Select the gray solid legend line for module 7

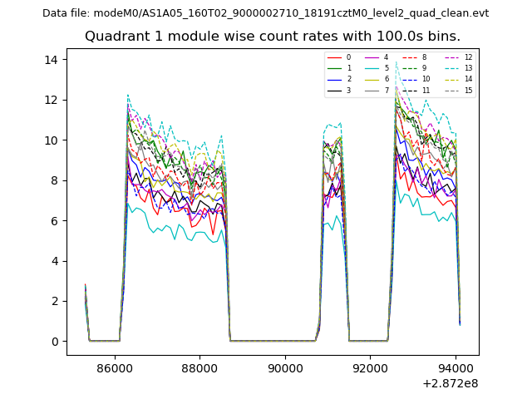372,90
